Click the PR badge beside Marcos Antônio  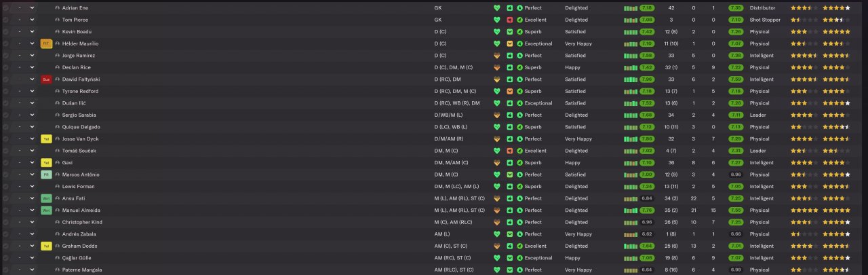[x=46, y=175]
